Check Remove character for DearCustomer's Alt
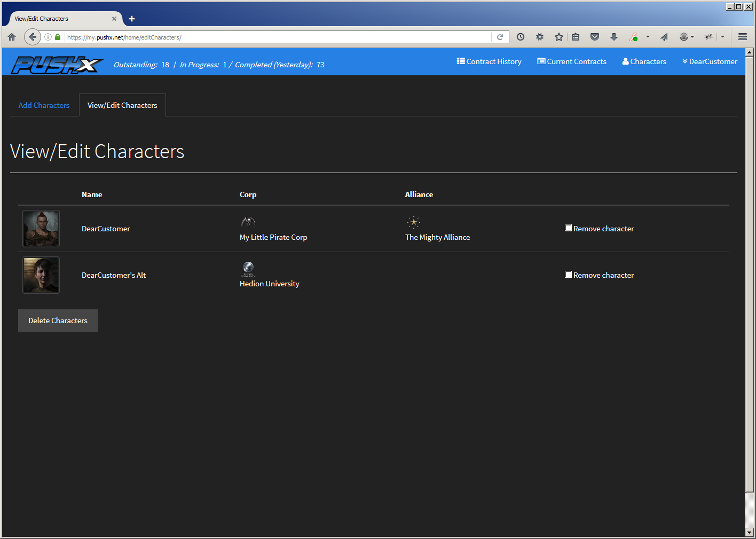This screenshot has height=539, width=756. coord(569,275)
